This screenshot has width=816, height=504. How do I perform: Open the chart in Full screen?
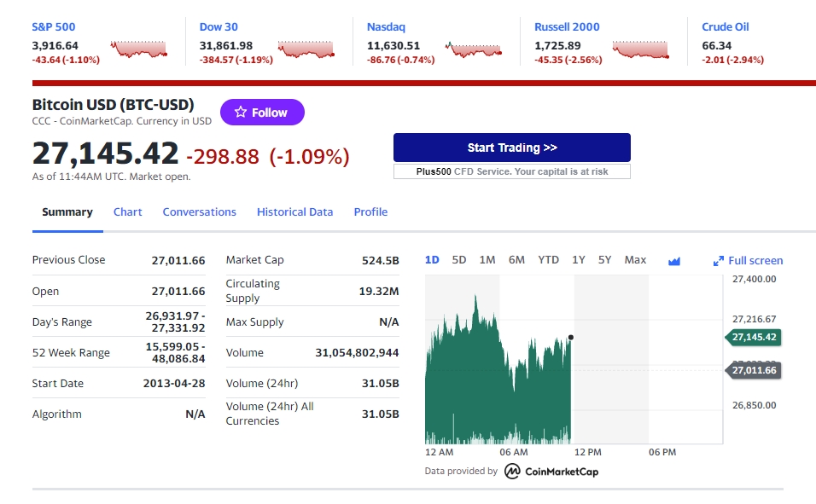(748, 261)
